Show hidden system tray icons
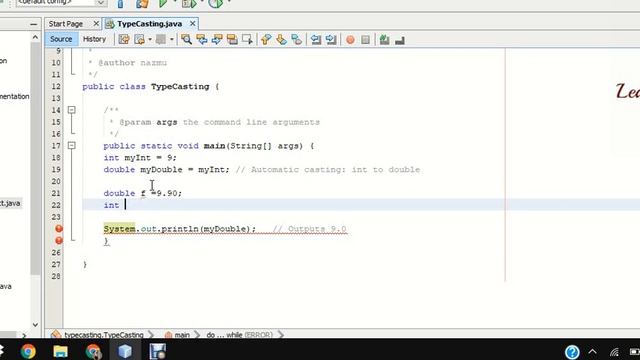 (592, 351)
